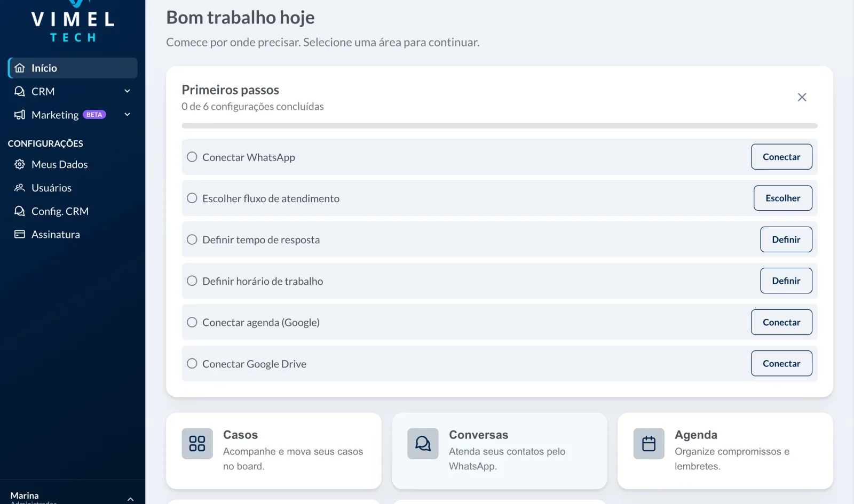Click the Assinatura card icon
Image resolution: width=854 pixels, height=504 pixels.
20,234
